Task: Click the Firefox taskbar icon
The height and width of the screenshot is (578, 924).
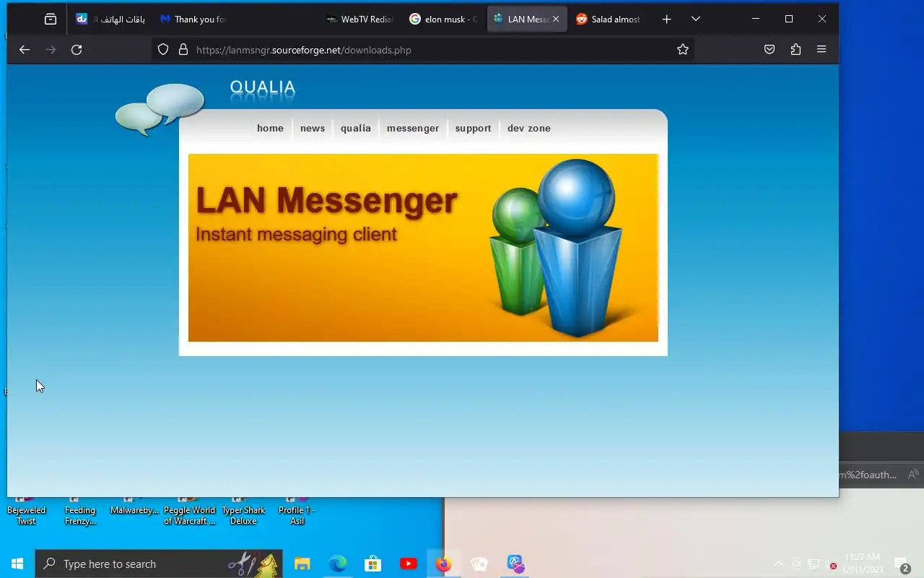Action: pyautogui.click(x=443, y=564)
